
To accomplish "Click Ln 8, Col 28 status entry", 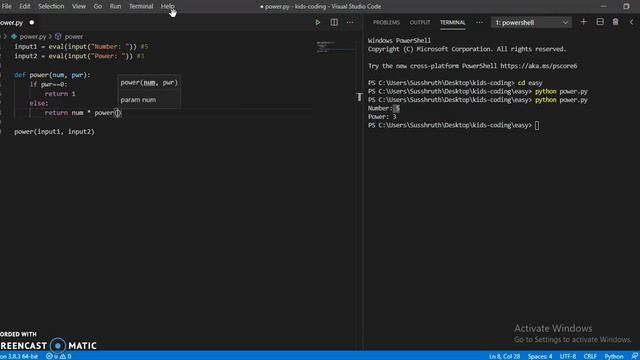I will [504, 356].
